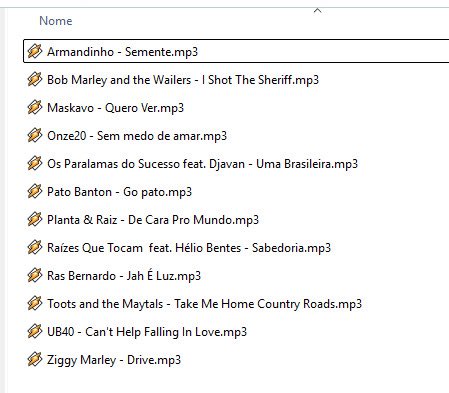Screen dimensions: 449x393
Task: Click the icon of Maskavo - Quero Ver.mp3
Action: tap(35, 107)
